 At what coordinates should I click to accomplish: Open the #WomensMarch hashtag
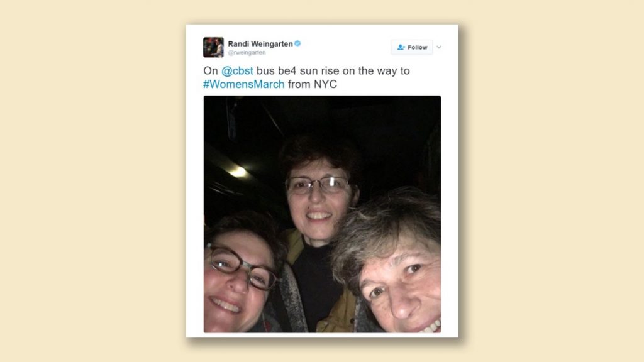(243, 84)
